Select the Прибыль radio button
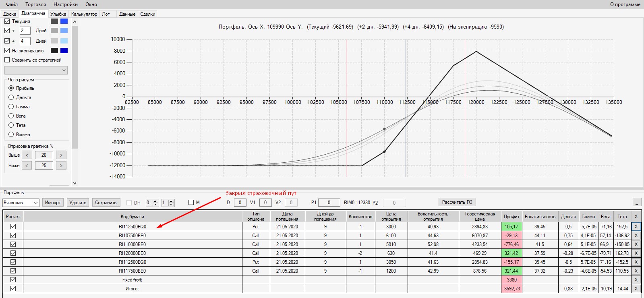The image size is (644, 298). pos(11,88)
